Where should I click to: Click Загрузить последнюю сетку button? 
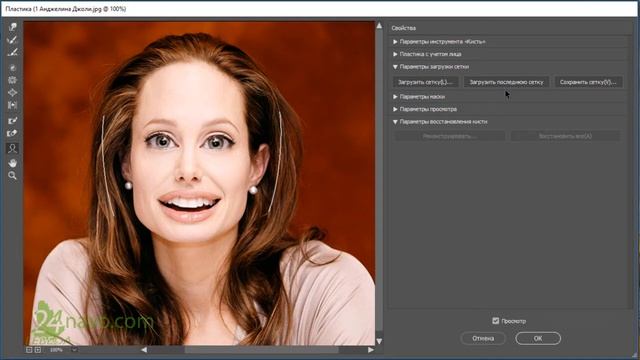[x=507, y=82]
